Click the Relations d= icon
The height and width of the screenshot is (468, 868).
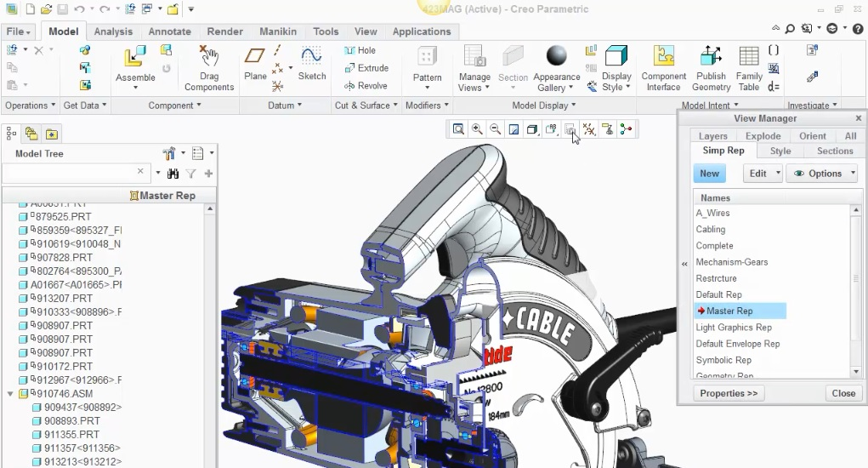tap(774, 87)
